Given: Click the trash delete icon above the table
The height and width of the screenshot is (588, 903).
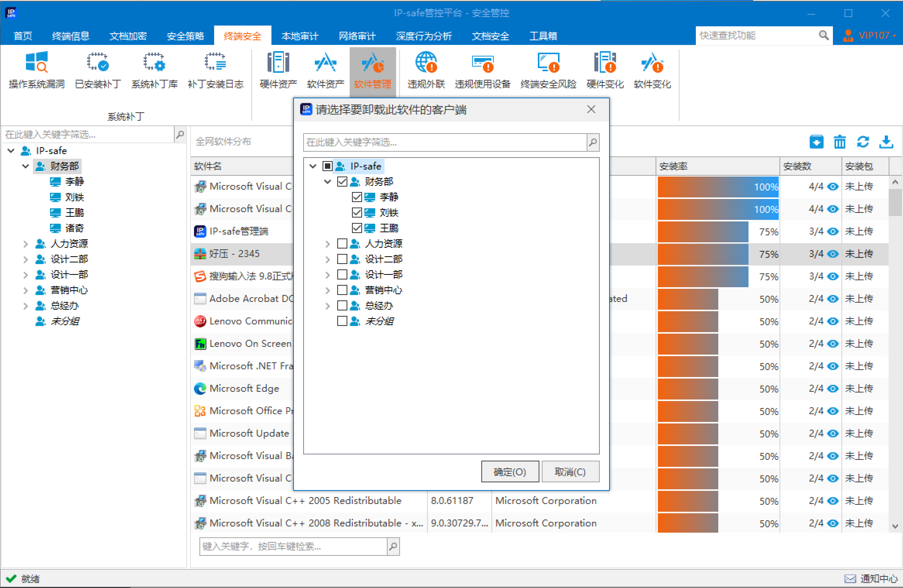Looking at the screenshot, I should point(839,142).
